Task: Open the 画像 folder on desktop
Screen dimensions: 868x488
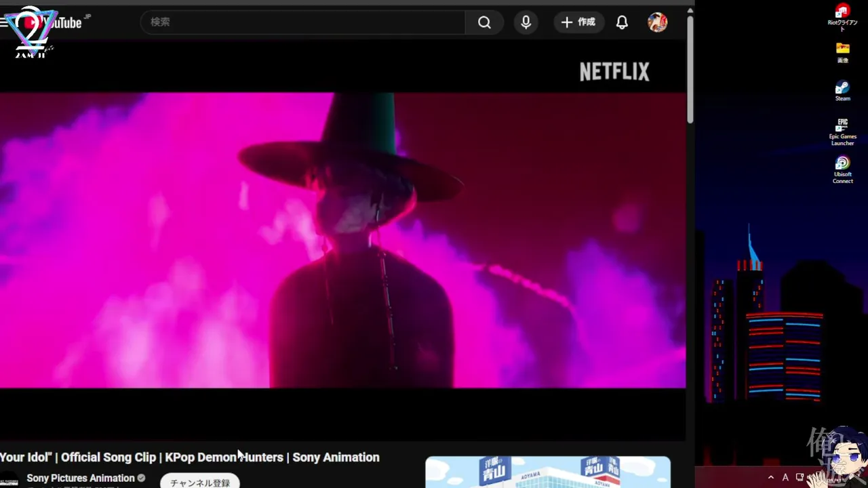Action: click(842, 54)
